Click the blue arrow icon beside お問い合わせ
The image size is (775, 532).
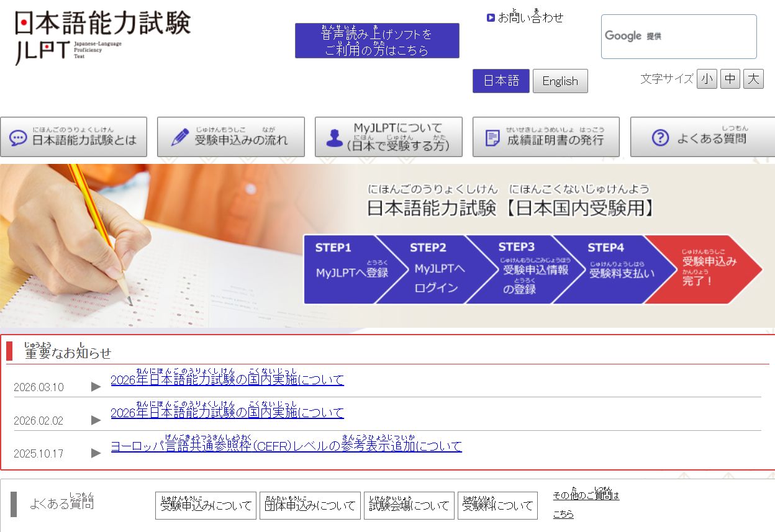(x=490, y=17)
